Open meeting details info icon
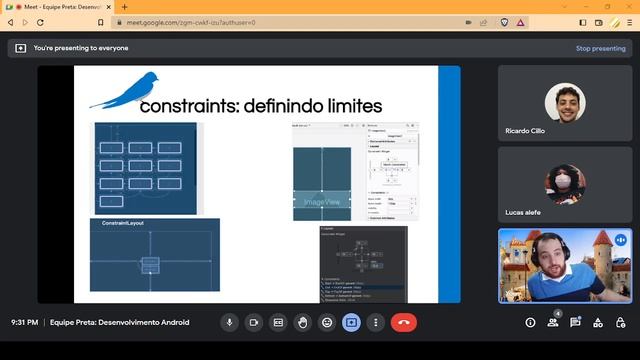This screenshot has width=640, height=360. 530,323
